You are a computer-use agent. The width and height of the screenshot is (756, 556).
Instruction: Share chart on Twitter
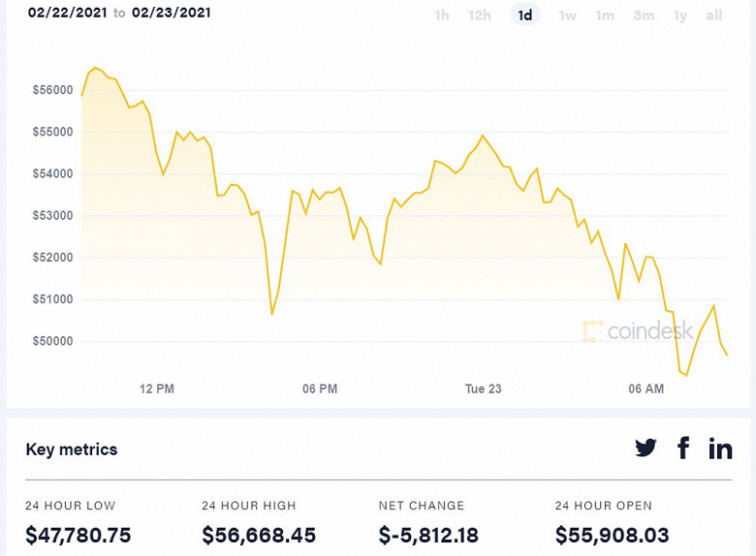coord(646,448)
